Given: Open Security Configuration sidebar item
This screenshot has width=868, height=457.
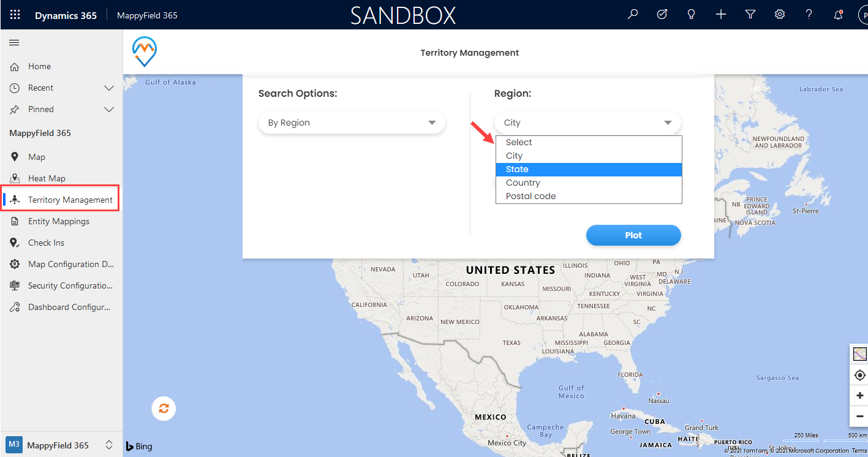Looking at the screenshot, I should 61,285.
